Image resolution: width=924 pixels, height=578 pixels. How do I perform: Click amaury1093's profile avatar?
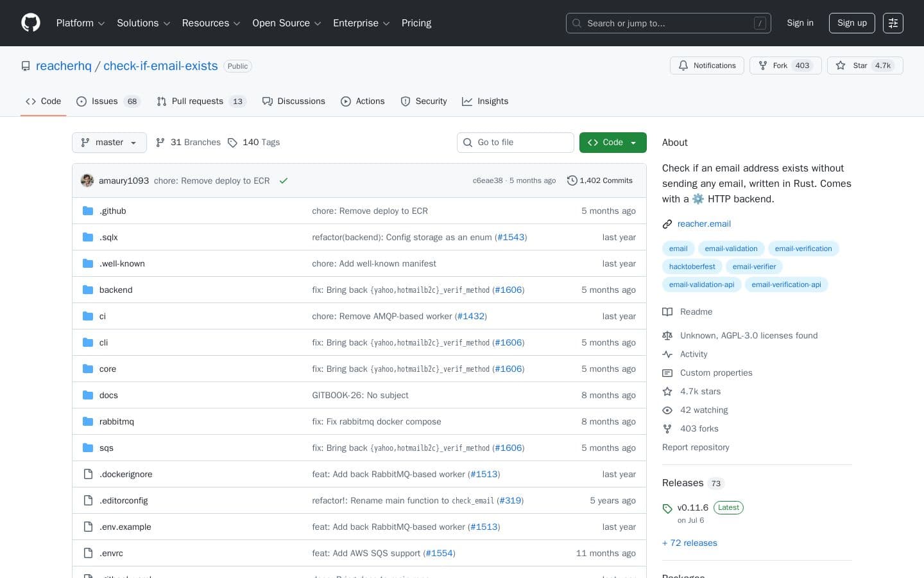tap(87, 180)
